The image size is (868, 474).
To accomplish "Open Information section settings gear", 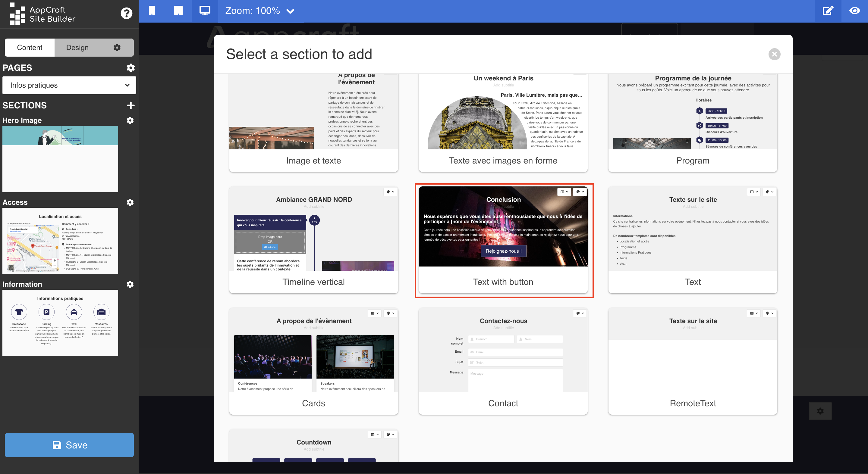I will click(x=130, y=284).
